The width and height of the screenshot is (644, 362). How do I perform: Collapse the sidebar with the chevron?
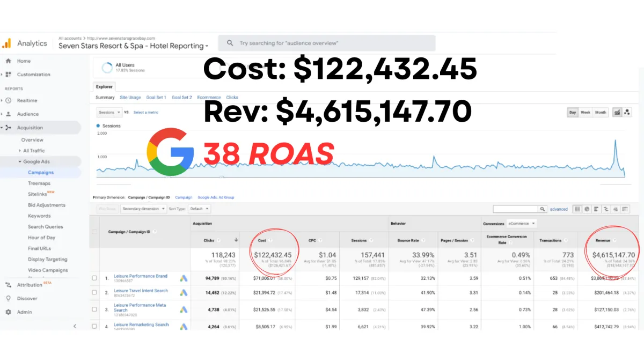75,326
